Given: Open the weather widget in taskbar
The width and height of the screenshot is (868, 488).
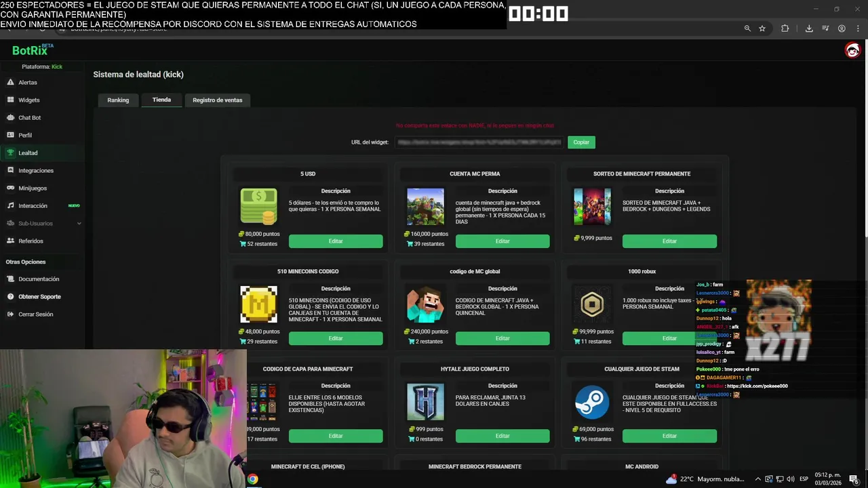Looking at the screenshot, I should tap(705, 479).
